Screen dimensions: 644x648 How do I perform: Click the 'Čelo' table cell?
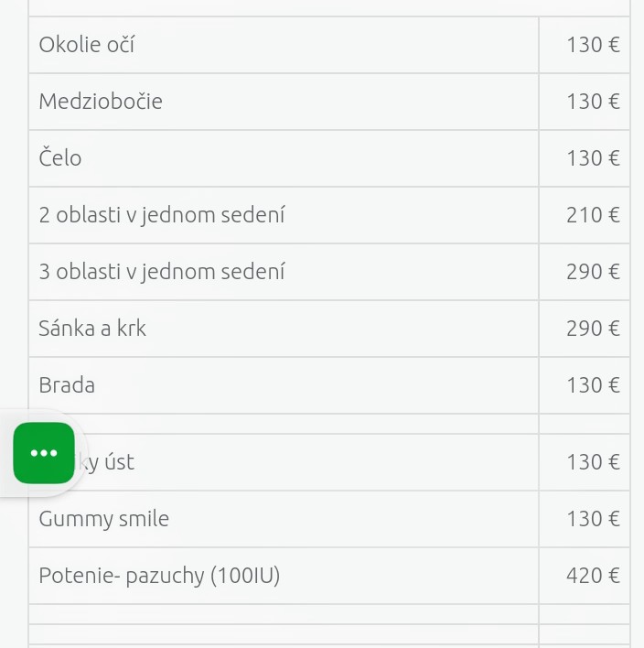60,158
